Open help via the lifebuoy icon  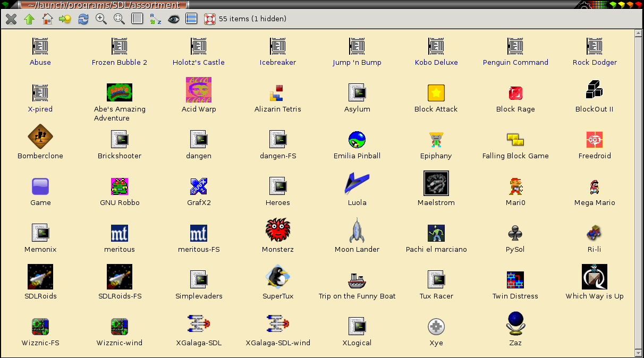coord(209,19)
